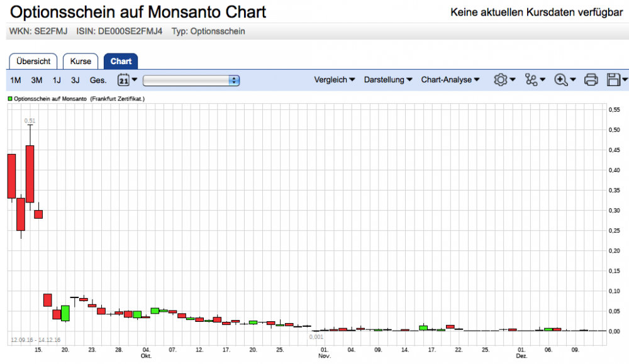Open the print chart icon

[x=591, y=80]
